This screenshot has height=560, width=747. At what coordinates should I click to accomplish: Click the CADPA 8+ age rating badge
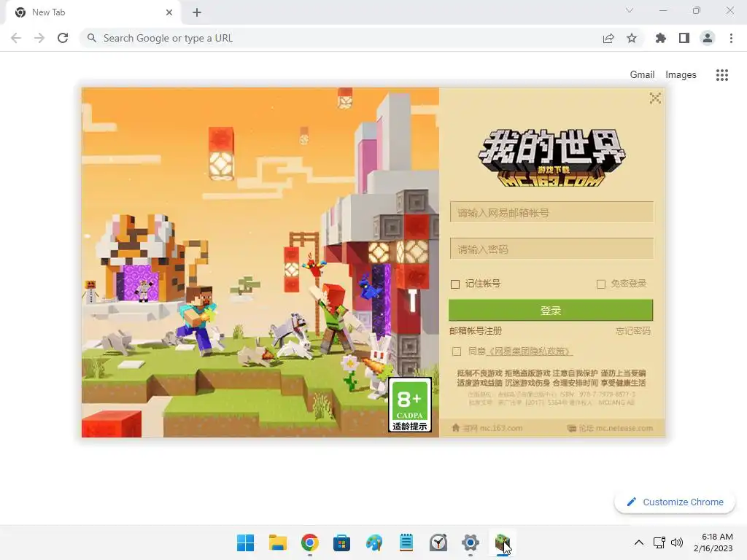pyautogui.click(x=410, y=405)
